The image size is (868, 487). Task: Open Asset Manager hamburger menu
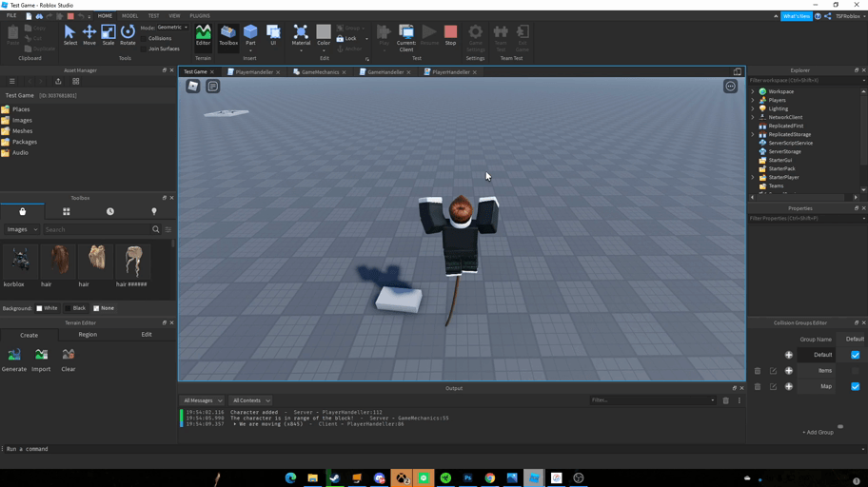click(x=12, y=82)
